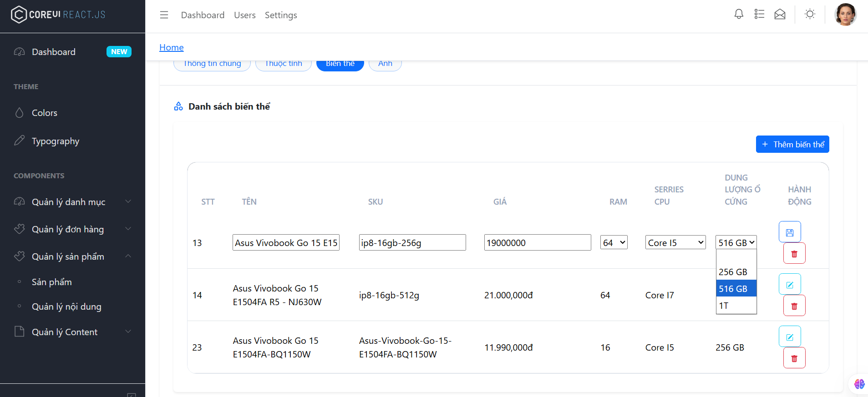The width and height of the screenshot is (868, 397).
Task: Open the messages envelope icon
Action: point(780,15)
